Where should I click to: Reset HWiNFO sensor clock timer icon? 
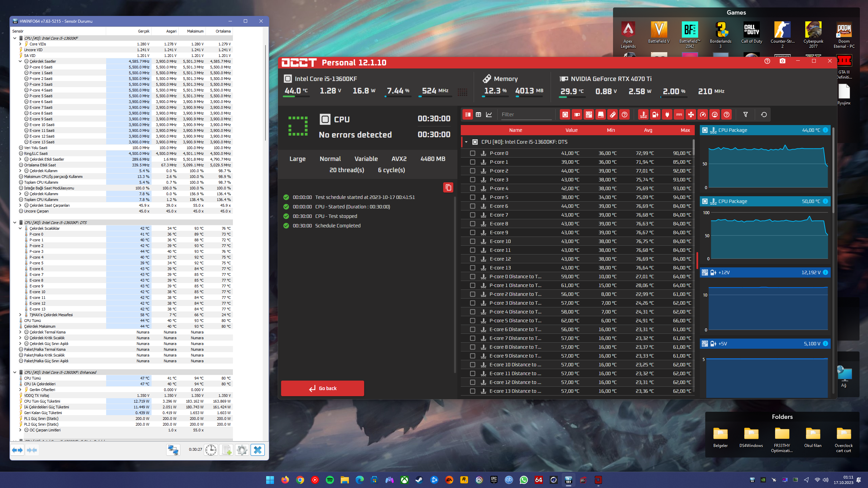click(211, 450)
